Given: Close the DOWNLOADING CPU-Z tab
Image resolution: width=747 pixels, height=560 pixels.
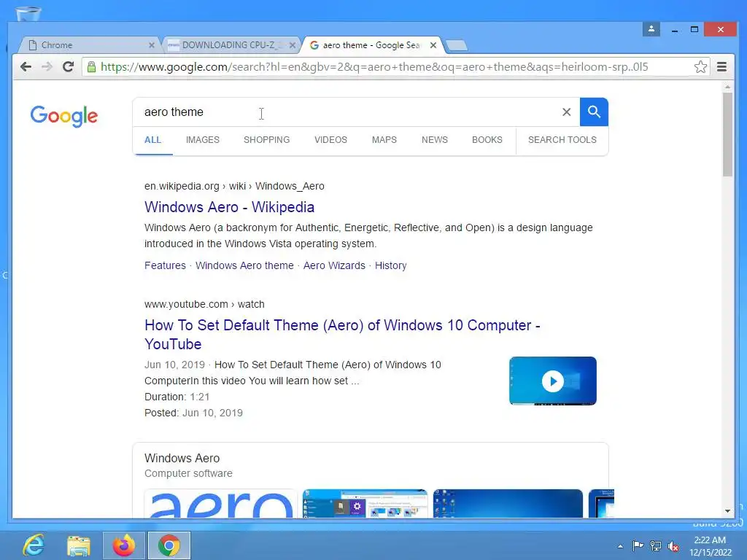Looking at the screenshot, I should 293,45.
